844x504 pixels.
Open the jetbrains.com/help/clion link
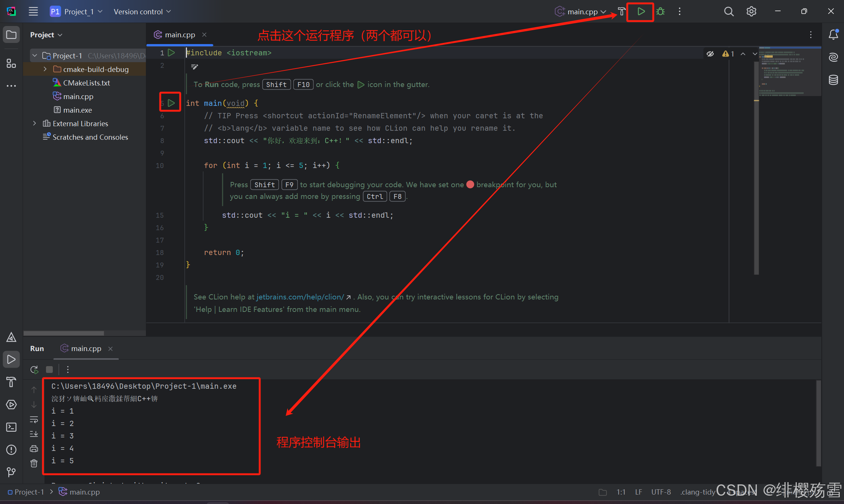coord(300,297)
